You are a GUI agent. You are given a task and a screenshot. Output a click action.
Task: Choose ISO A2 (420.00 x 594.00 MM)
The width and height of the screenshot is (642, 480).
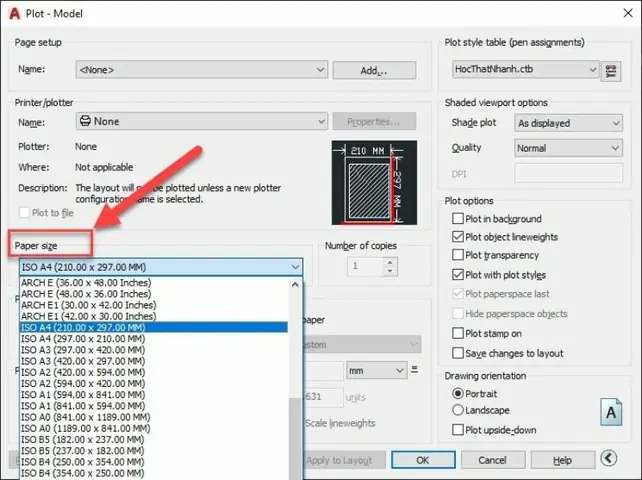pos(154,372)
